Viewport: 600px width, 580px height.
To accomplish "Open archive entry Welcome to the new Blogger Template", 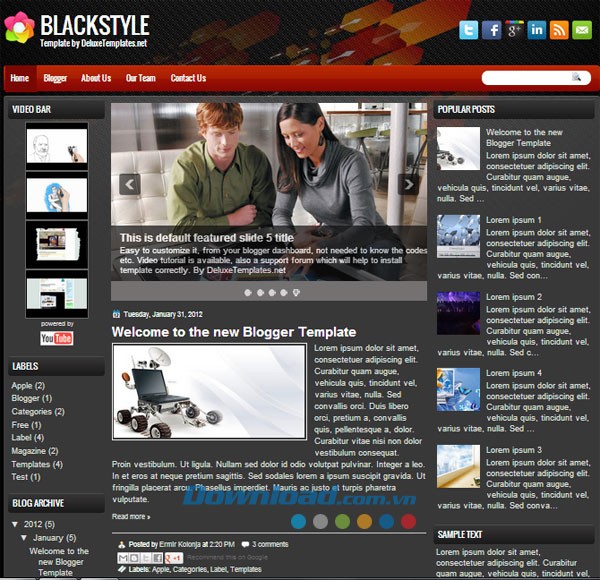I will point(59,562).
